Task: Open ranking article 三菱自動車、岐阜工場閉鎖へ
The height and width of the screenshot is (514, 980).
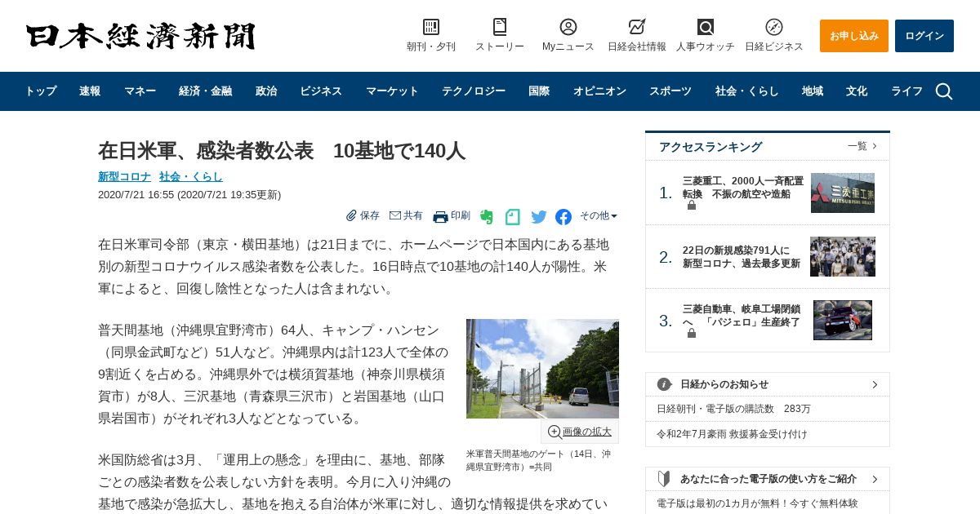Action: pyautogui.click(x=742, y=316)
